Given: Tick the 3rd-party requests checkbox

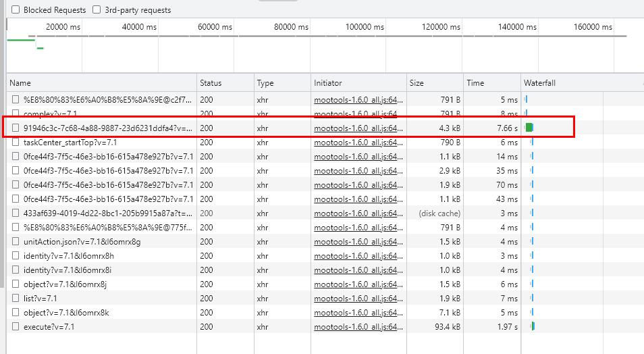Looking at the screenshot, I should click(x=97, y=10).
